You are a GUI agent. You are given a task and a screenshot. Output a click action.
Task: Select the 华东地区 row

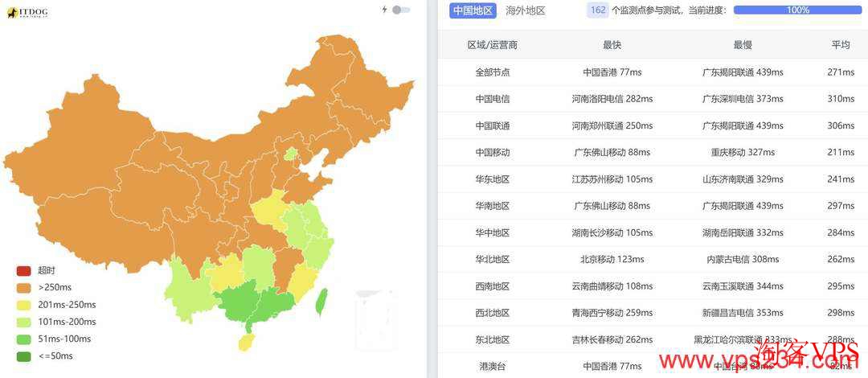pos(492,179)
